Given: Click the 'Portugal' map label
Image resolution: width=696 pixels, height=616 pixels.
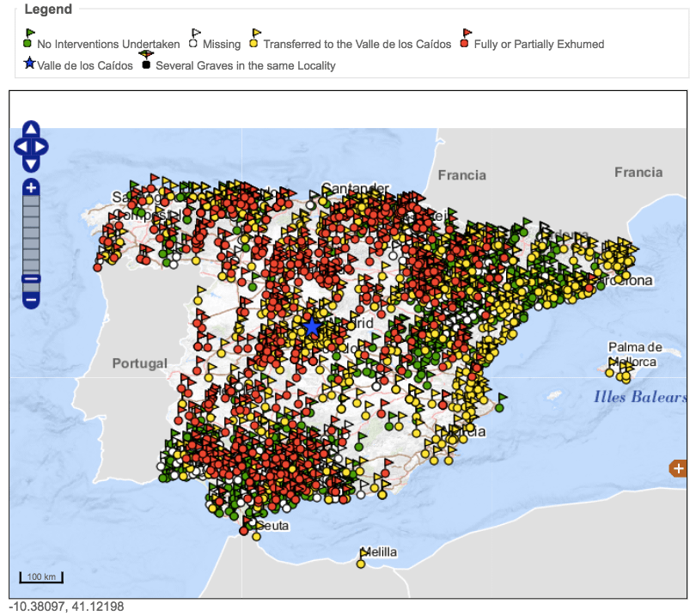Looking at the screenshot, I should pyautogui.click(x=140, y=363).
